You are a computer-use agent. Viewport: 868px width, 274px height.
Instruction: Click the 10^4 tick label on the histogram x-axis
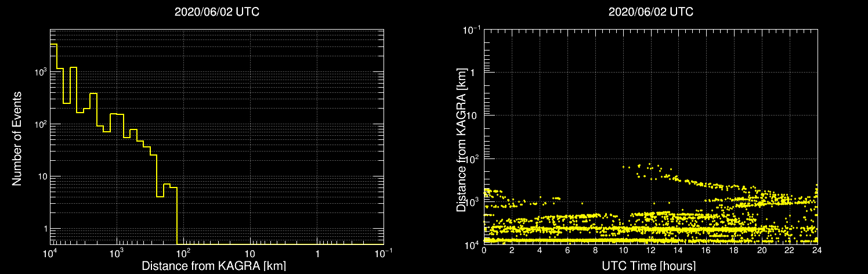[x=50, y=254]
